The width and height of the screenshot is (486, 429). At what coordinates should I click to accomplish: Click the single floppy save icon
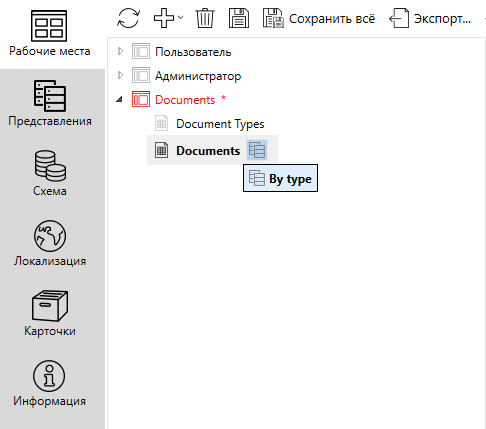[x=239, y=18]
